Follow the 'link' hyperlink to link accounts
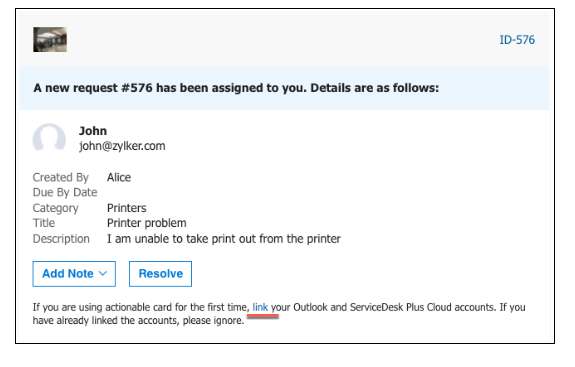 click(260, 307)
